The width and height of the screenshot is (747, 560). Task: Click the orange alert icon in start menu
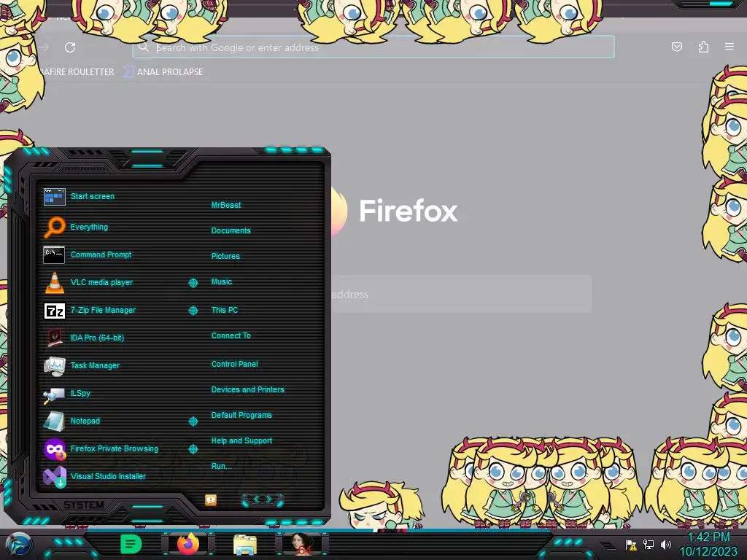coord(211,500)
